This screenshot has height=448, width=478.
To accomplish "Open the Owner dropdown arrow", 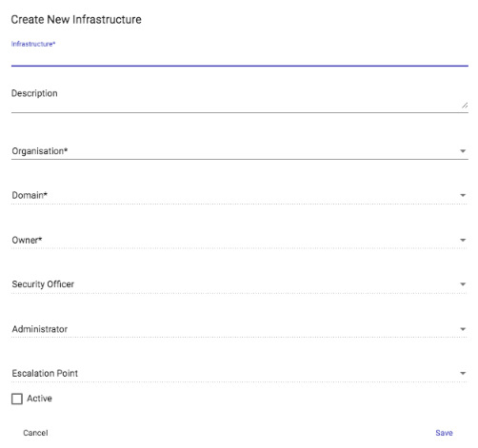I will click(x=463, y=241).
